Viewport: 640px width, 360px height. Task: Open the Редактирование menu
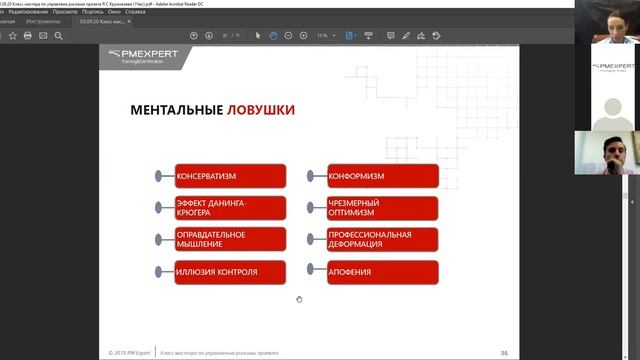pos(28,12)
